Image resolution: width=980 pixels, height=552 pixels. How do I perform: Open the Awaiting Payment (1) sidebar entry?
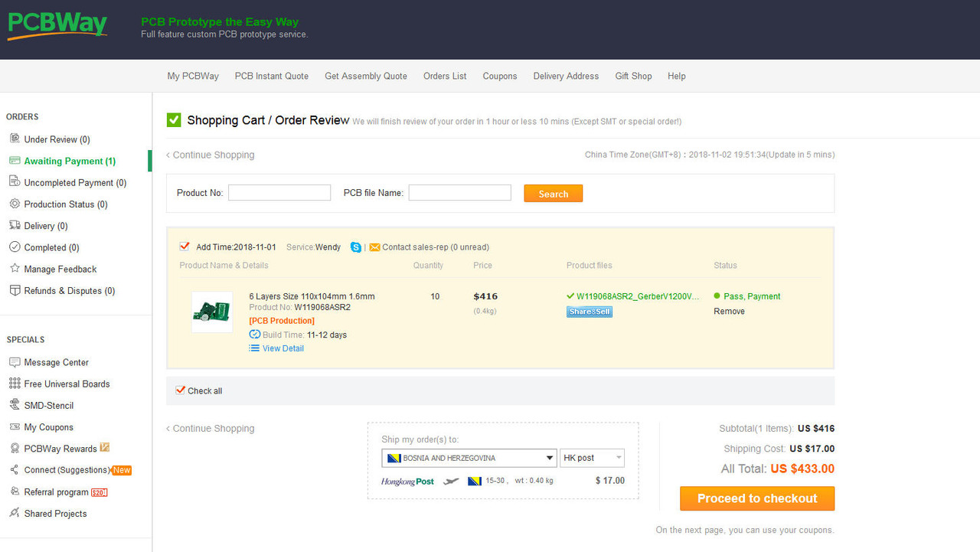(70, 161)
